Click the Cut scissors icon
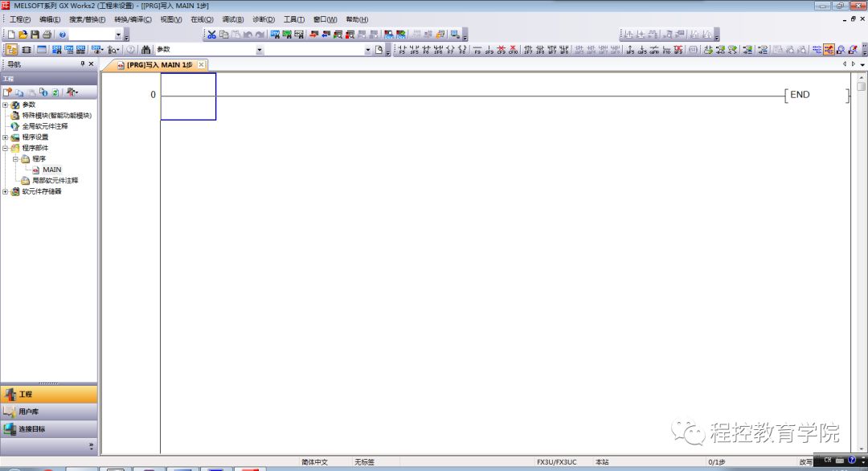 (211, 35)
